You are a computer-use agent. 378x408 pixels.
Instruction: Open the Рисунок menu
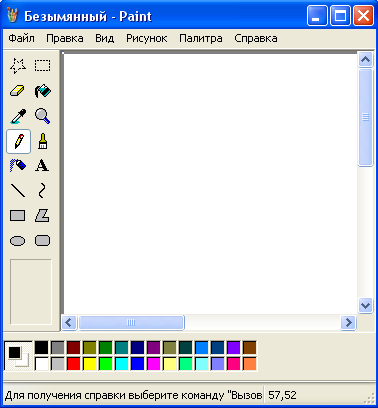click(x=147, y=38)
